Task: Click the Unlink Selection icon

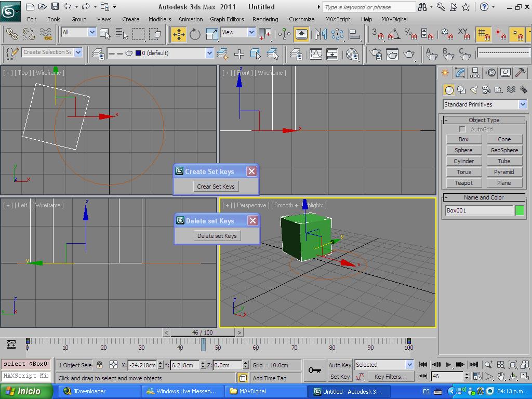Action: tap(29, 34)
